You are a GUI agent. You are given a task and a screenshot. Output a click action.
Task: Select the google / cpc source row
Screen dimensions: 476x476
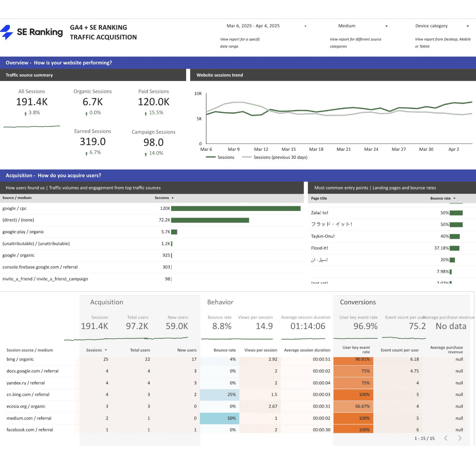click(x=14, y=208)
